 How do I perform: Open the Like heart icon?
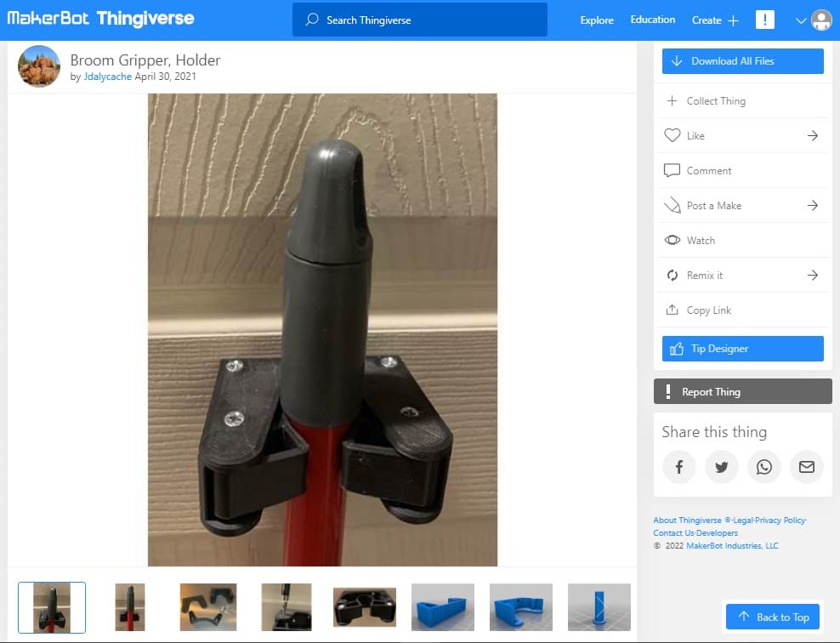tap(673, 135)
